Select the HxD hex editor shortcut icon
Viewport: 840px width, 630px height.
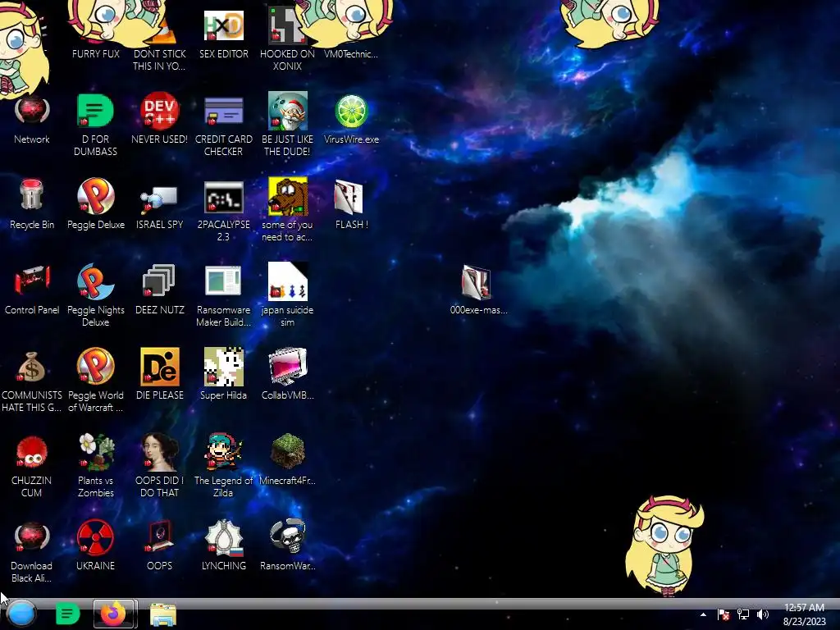click(223, 25)
